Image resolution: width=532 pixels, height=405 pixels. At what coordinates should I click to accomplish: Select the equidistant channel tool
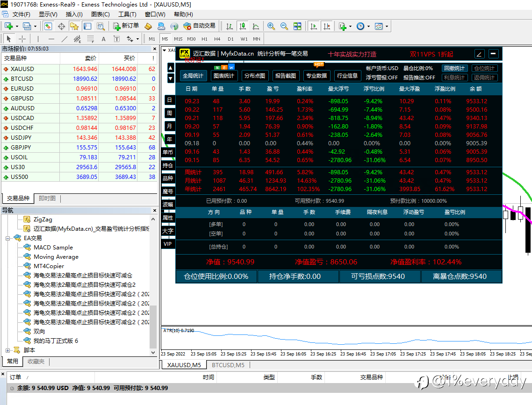coord(77,39)
